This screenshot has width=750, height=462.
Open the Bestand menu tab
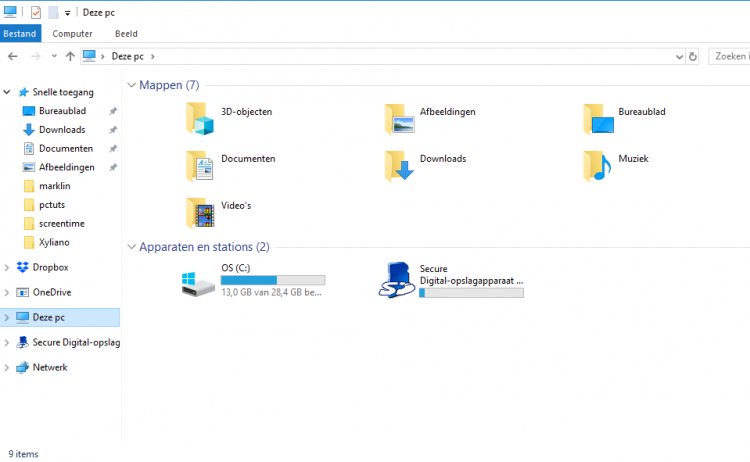20,34
